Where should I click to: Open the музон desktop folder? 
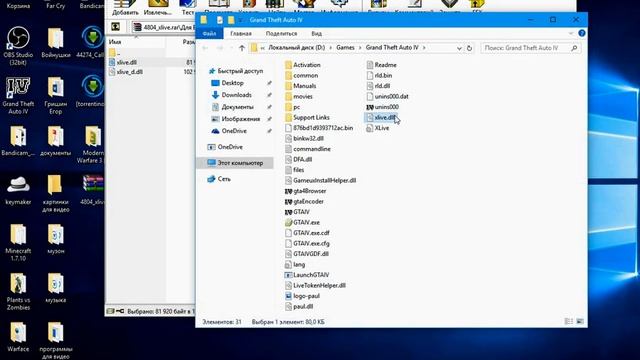point(56,239)
